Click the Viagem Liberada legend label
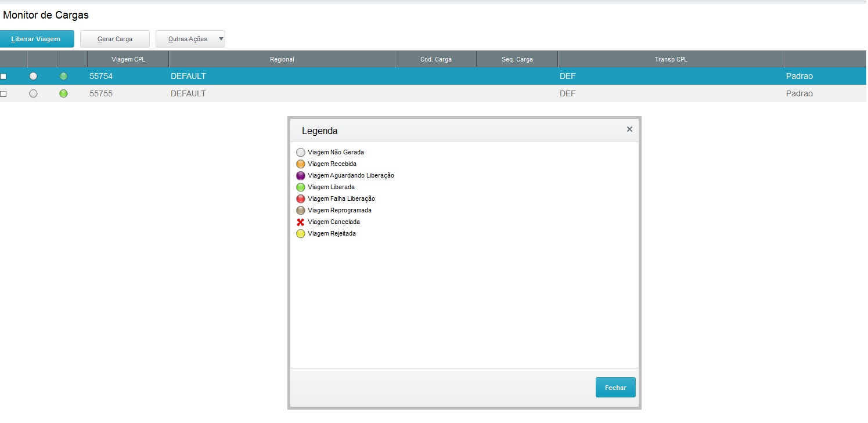Viewport: 868px width, 423px height. (332, 187)
